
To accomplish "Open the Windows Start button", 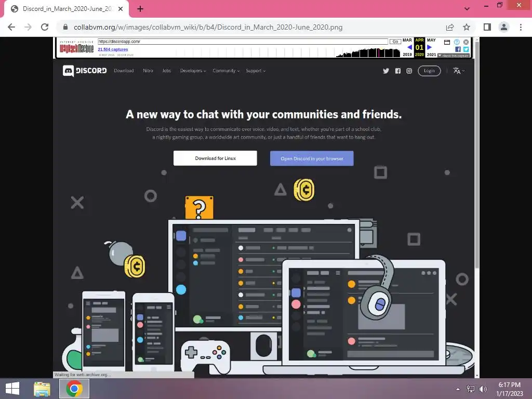I will tap(12, 389).
